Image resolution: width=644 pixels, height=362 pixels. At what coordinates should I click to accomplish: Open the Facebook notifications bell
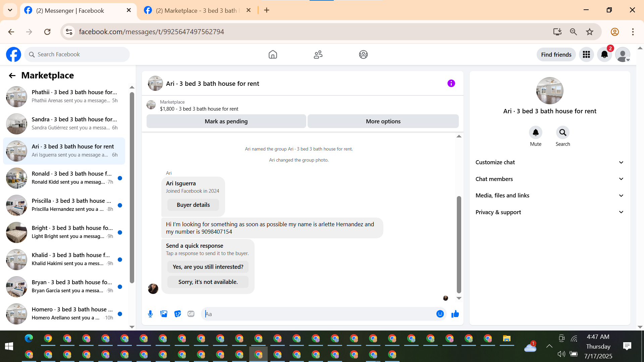click(x=604, y=55)
